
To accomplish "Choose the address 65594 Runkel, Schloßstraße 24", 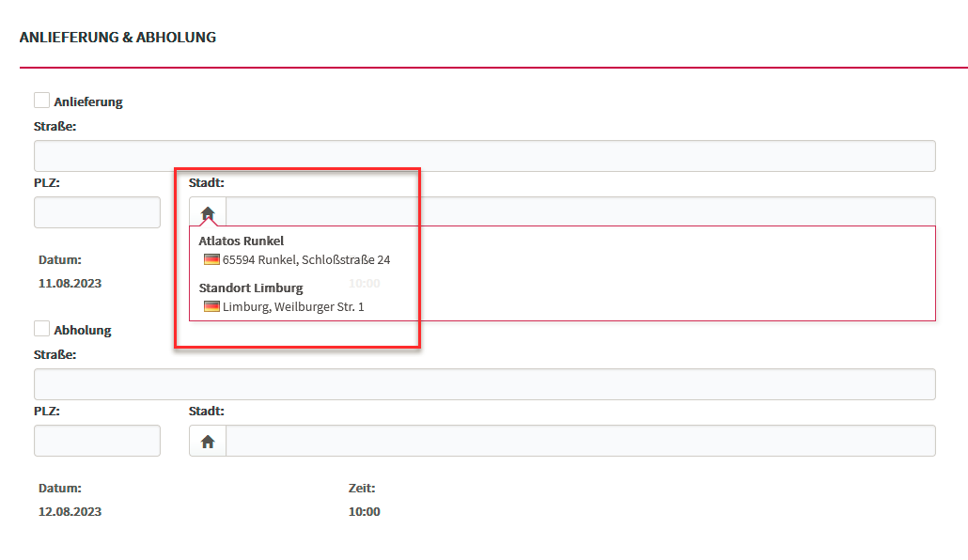I will pos(306,260).
